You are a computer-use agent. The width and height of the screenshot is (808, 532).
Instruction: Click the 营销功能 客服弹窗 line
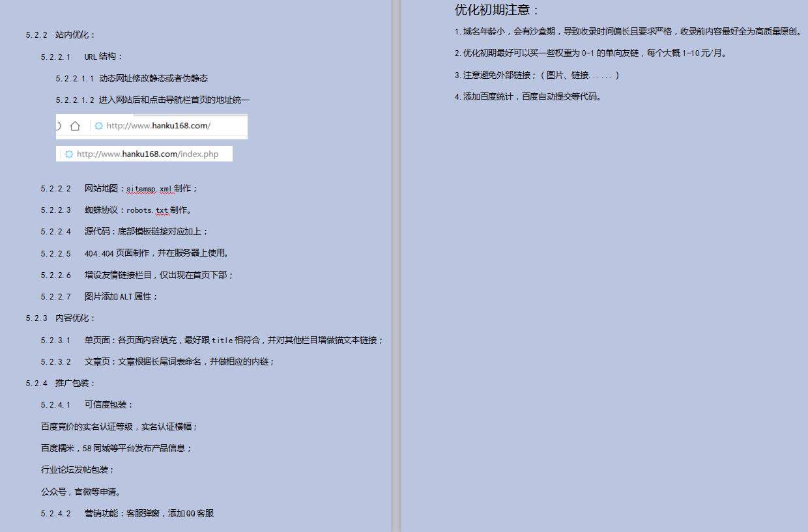[149, 513]
